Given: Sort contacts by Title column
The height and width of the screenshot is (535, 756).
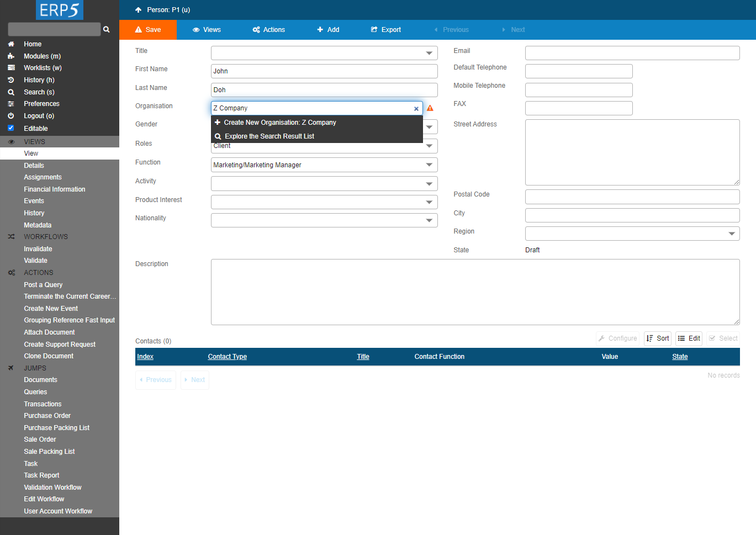Looking at the screenshot, I should (363, 357).
